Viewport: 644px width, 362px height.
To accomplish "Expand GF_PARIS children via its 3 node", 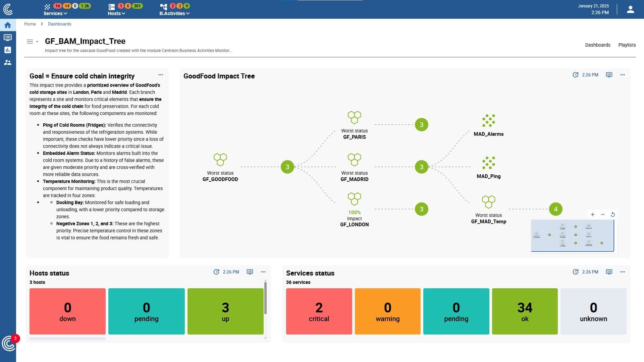I will [422, 125].
